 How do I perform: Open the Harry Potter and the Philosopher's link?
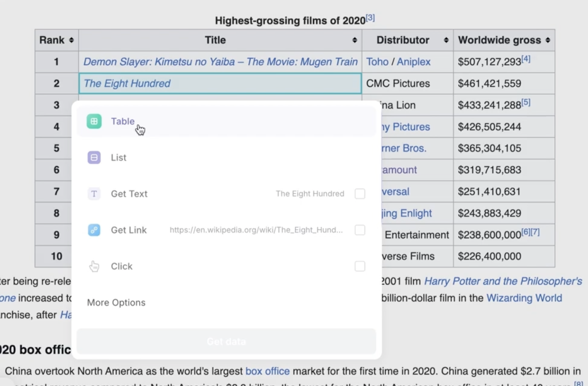(503, 281)
